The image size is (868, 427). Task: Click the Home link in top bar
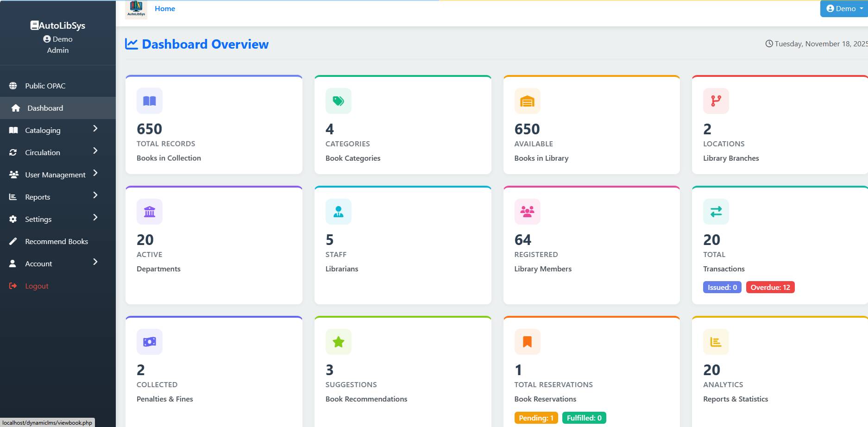point(164,9)
